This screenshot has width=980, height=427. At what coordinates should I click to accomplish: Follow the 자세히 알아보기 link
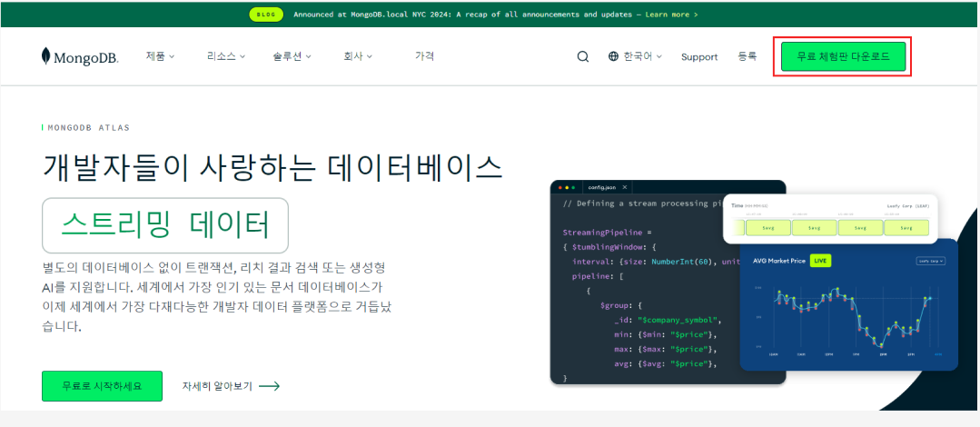click(231, 386)
